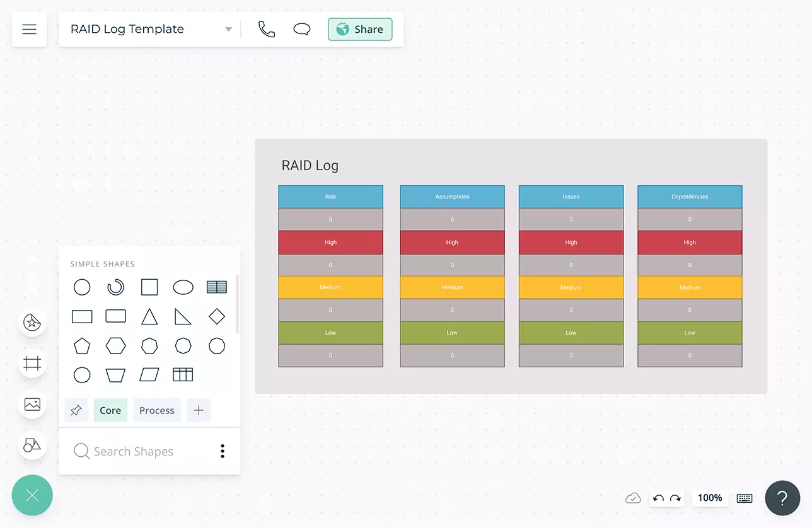Select the grid table shape
Screen dimensions: 812x528
pyautogui.click(x=183, y=375)
